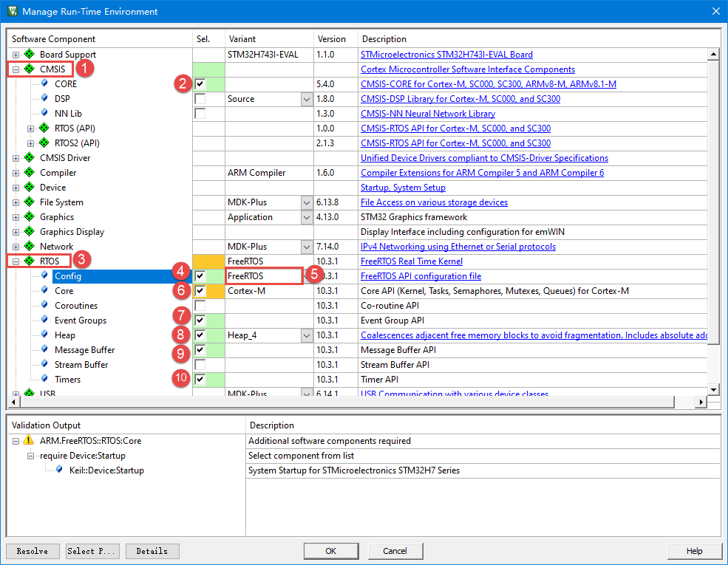728x565 pixels.
Task: Enable the CMSIS-DSP Source checkbox
Action: point(199,98)
